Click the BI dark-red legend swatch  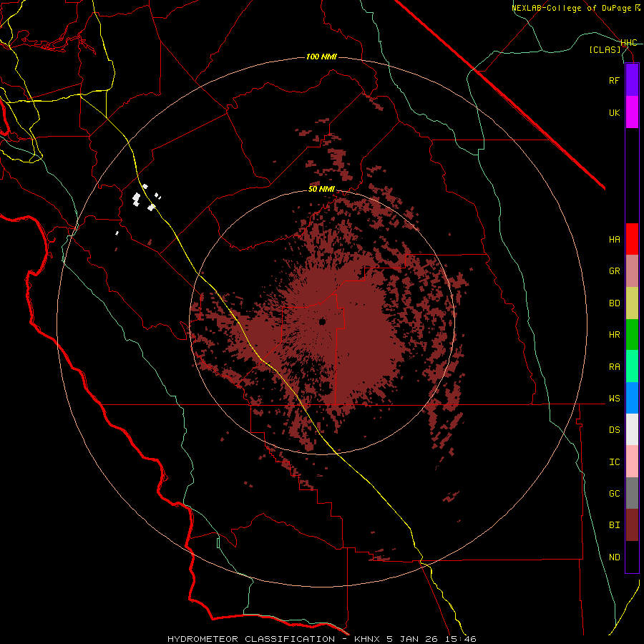click(632, 525)
